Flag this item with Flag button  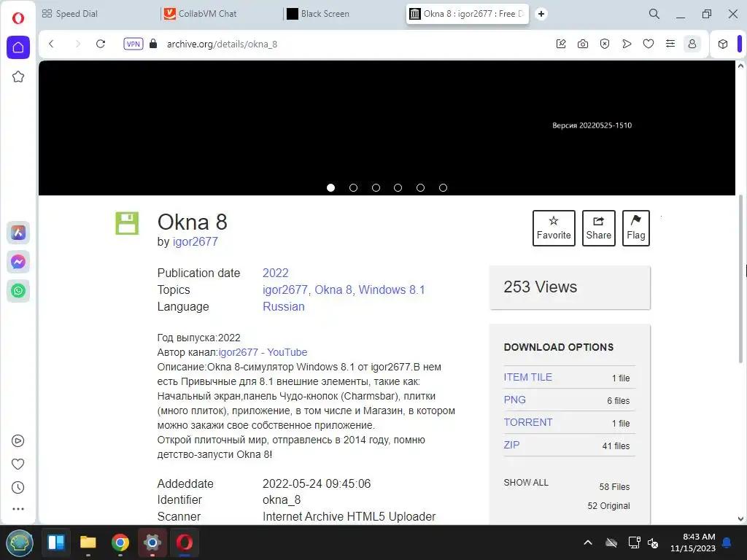click(636, 228)
